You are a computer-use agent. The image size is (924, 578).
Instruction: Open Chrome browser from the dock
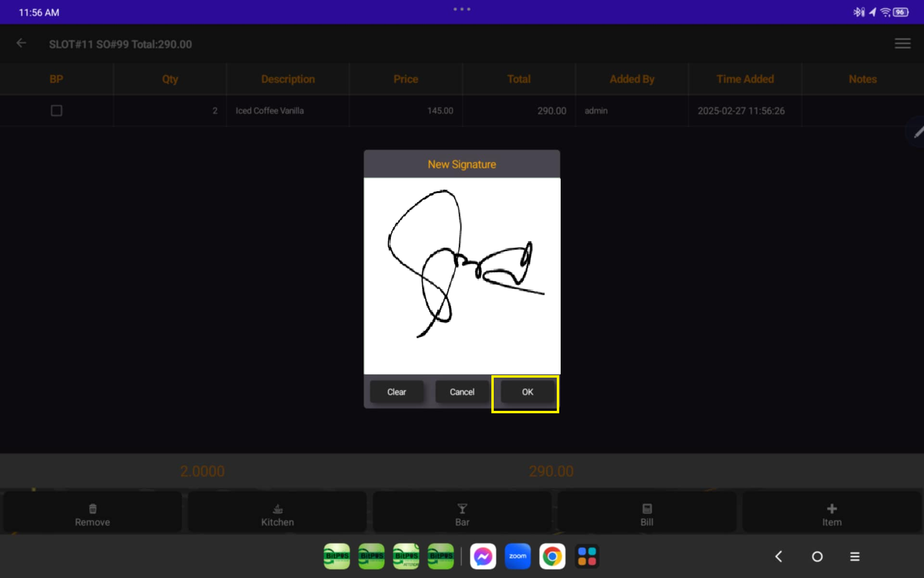(x=552, y=556)
